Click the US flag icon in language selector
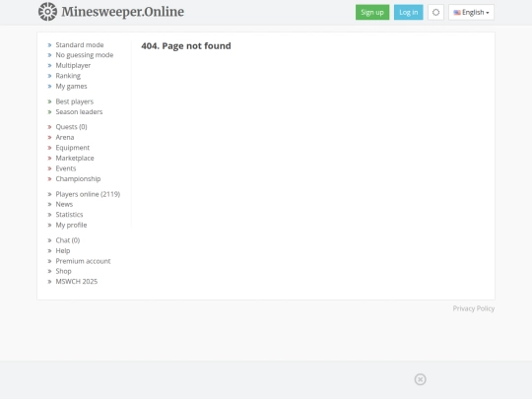 point(457,13)
